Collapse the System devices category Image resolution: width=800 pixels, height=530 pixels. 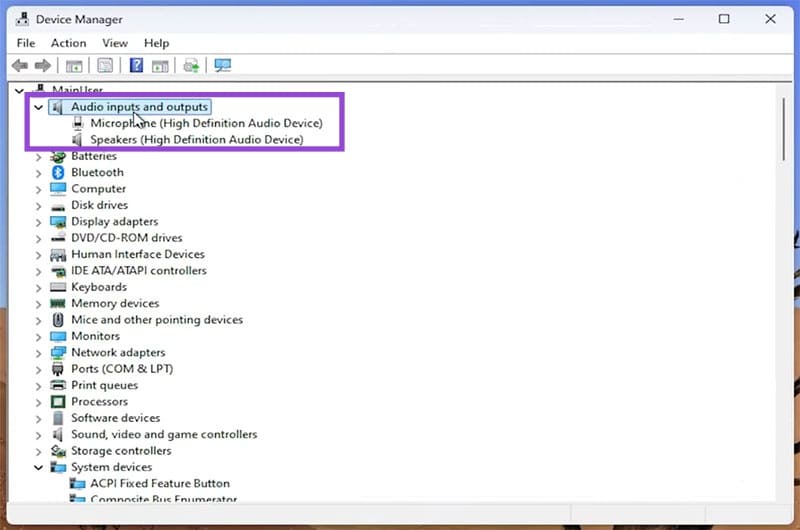(x=38, y=467)
